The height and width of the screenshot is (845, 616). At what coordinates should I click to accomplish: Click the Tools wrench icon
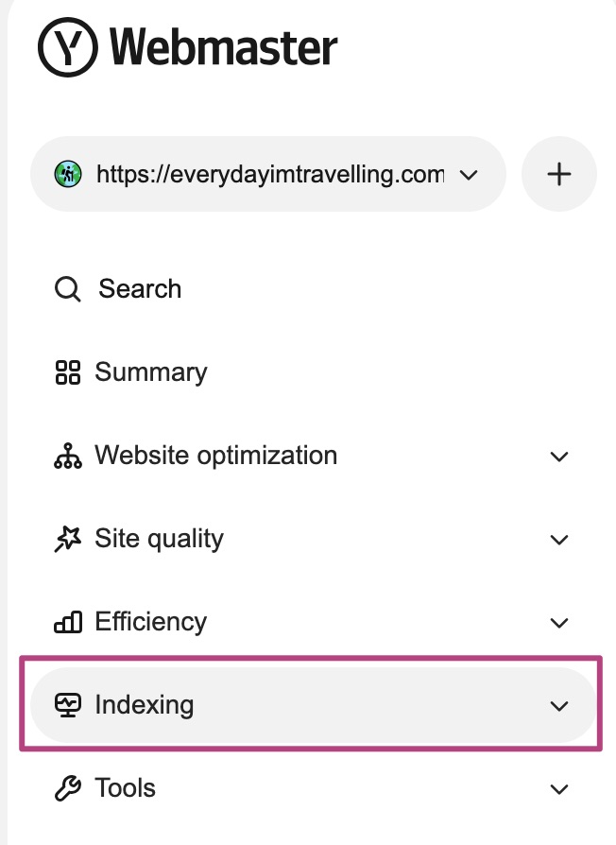(68, 788)
